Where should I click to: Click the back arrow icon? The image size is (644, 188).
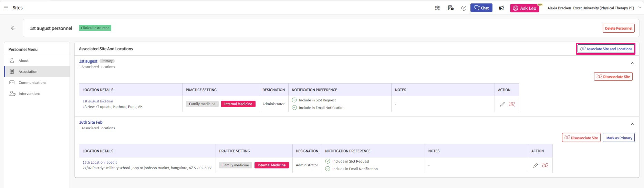tap(13, 28)
